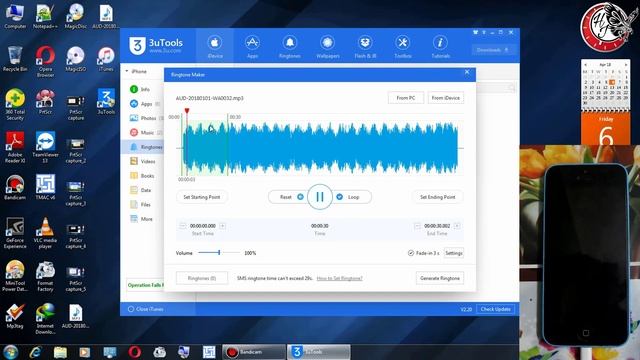This screenshot has width=640, height=360.
Task: Open the Apps tab in the top bar
Action: [x=252, y=47]
